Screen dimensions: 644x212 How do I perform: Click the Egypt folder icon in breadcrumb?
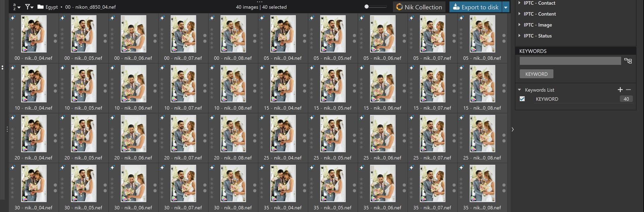click(x=41, y=7)
